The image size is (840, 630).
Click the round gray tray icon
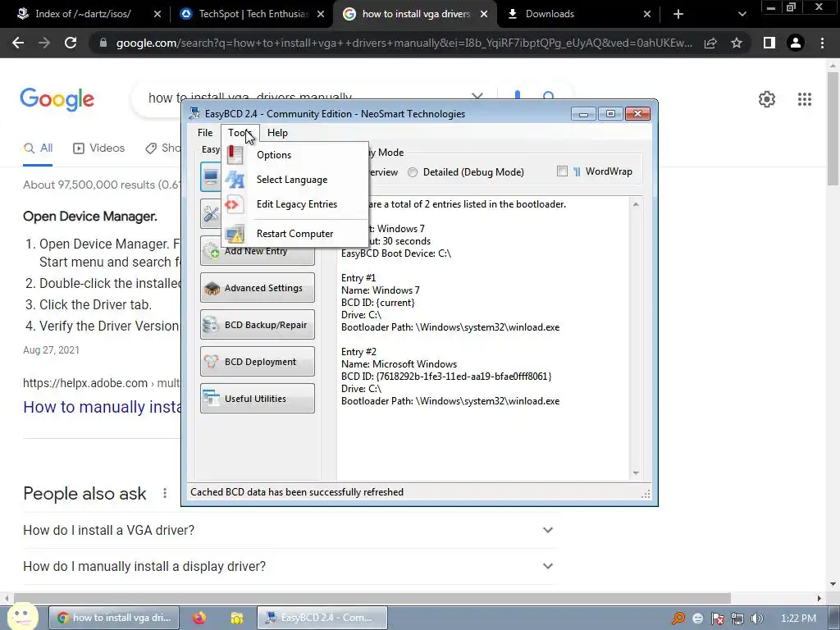[697, 619]
